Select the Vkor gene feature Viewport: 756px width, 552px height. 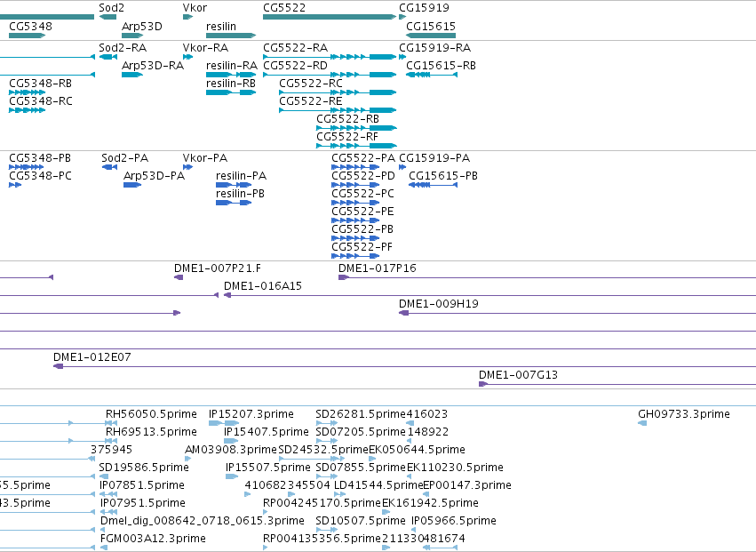point(188,17)
